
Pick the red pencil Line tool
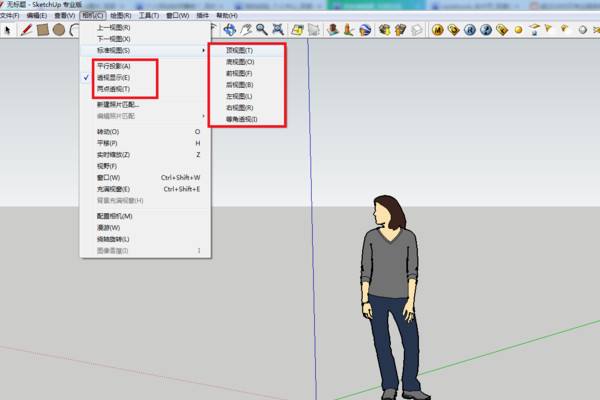pos(26,30)
